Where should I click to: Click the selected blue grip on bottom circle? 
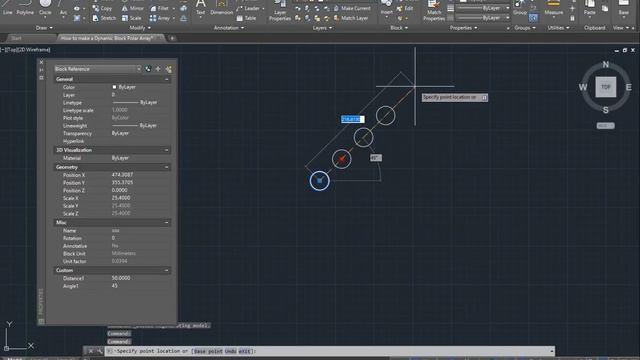(x=320, y=181)
